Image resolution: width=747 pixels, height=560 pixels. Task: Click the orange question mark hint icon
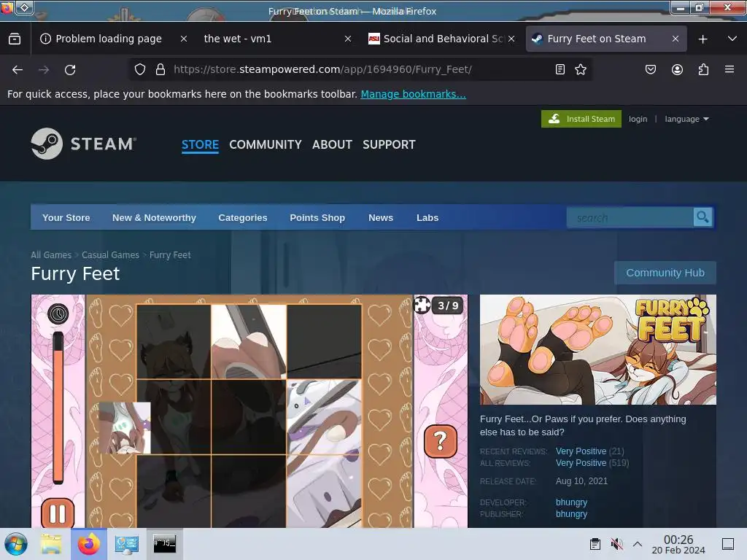(440, 441)
